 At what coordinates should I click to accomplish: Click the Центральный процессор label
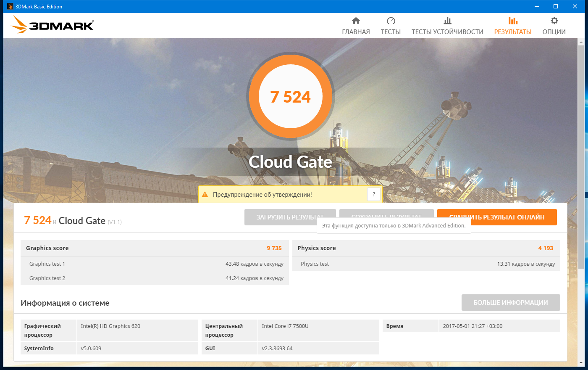[x=224, y=330]
